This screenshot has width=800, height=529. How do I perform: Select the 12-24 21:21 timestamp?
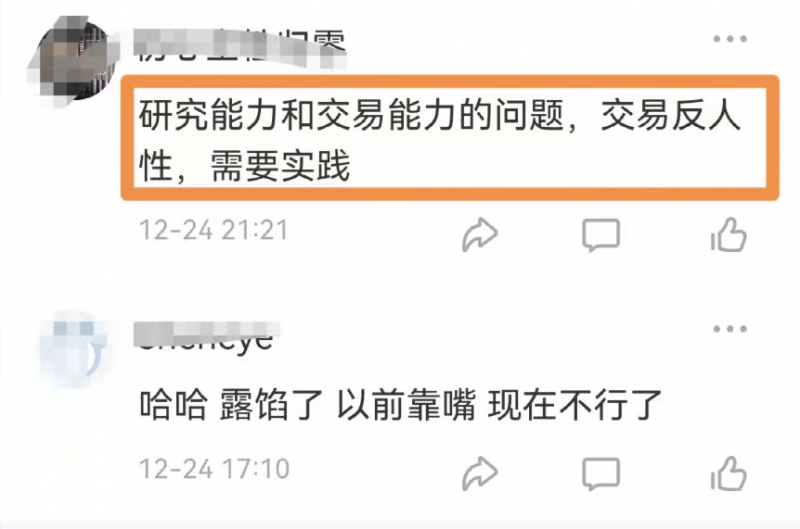pos(214,230)
